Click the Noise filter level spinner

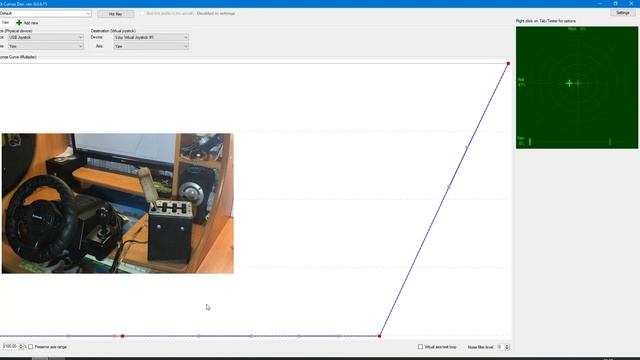click(507, 347)
